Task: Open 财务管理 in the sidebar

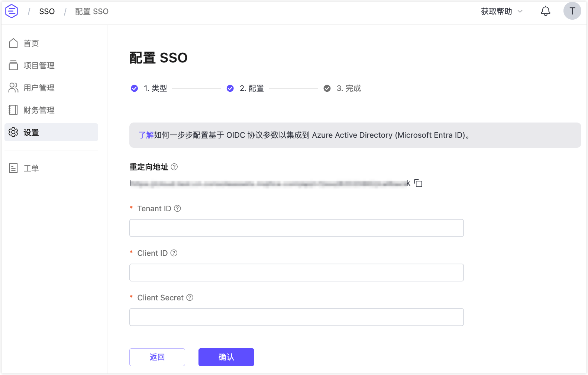Action: pos(51,110)
